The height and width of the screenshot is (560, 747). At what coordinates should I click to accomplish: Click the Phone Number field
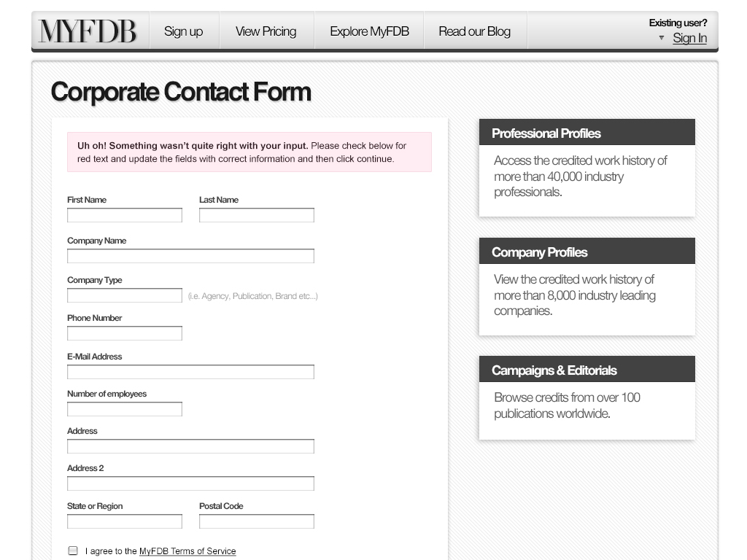(x=125, y=333)
